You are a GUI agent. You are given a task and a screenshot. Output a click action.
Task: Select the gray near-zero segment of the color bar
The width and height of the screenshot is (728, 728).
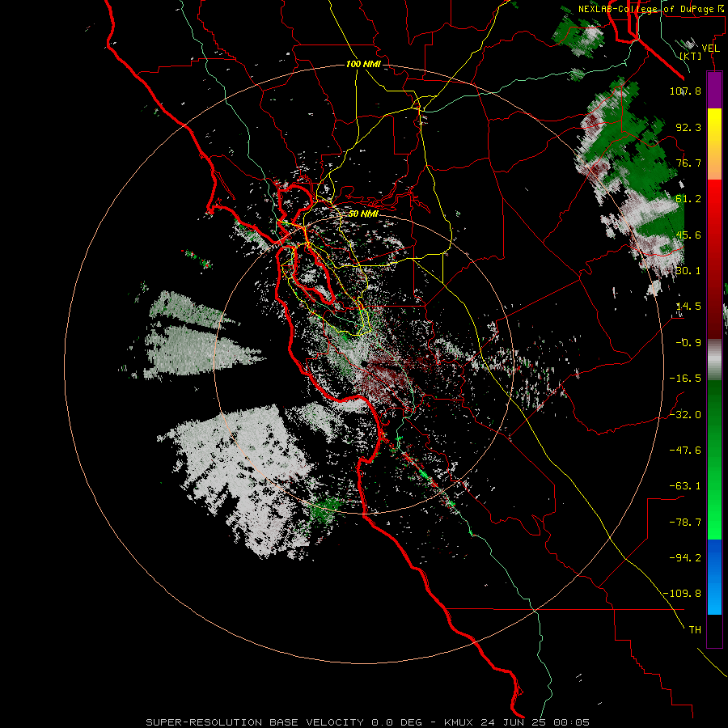[714, 360]
